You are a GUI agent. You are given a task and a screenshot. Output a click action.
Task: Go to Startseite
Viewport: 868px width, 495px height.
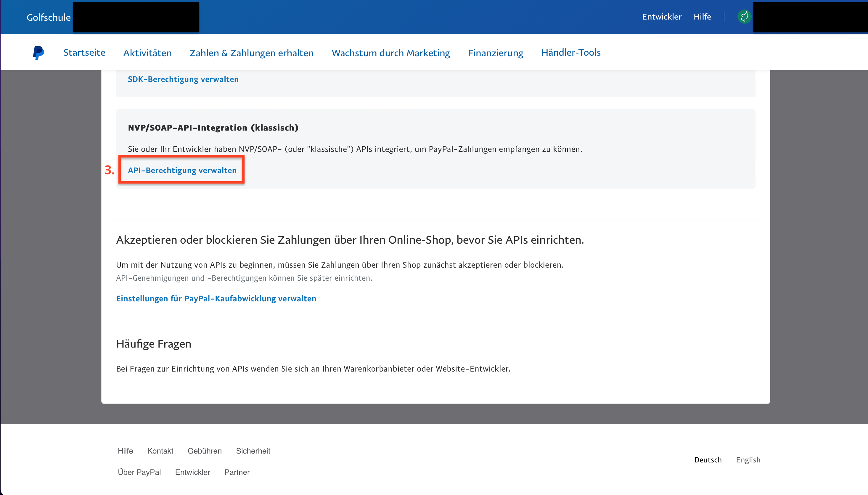click(x=84, y=53)
